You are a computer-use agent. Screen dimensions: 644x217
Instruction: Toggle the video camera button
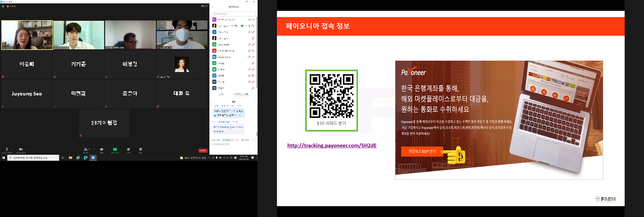pos(21,150)
